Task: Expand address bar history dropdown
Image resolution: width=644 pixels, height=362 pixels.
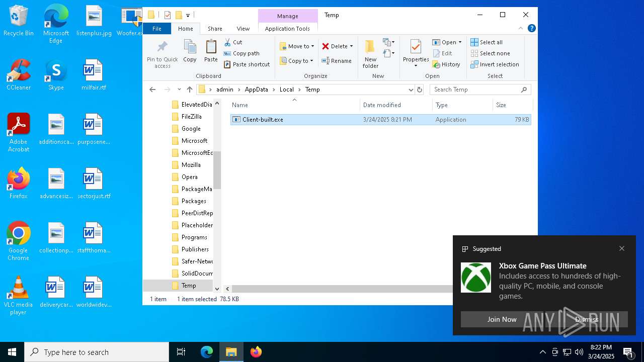Action: [x=411, y=89]
